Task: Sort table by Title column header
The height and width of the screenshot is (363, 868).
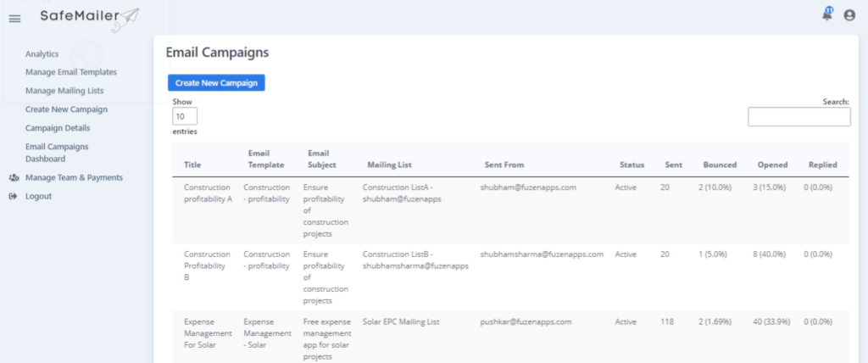Action: (x=192, y=165)
